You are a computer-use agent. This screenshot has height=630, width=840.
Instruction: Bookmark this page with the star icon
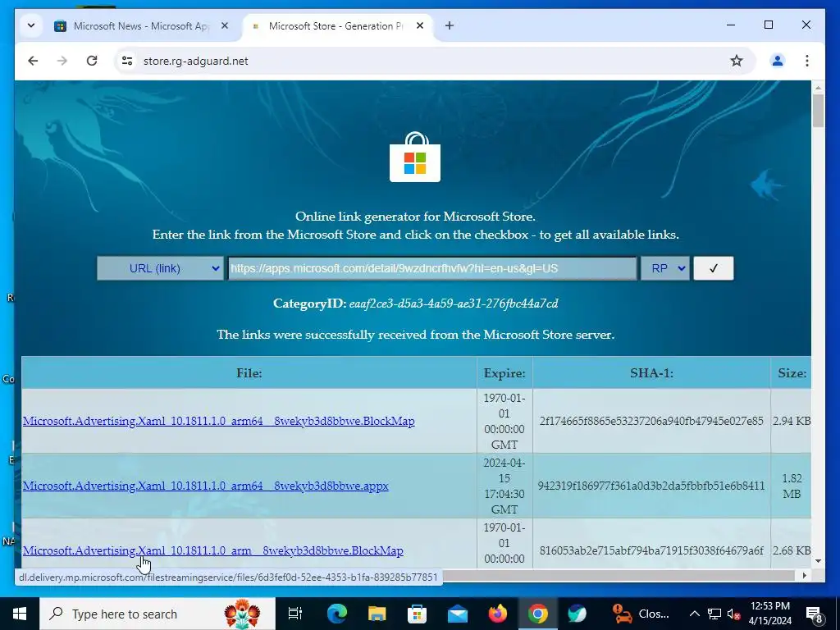(x=737, y=61)
